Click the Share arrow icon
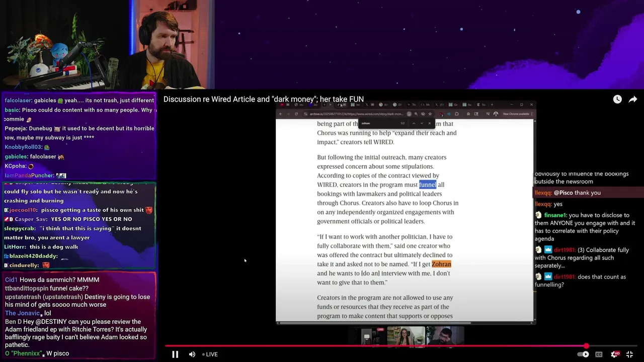This screenshot has width=644, height=362. click(x=633, y=100)
